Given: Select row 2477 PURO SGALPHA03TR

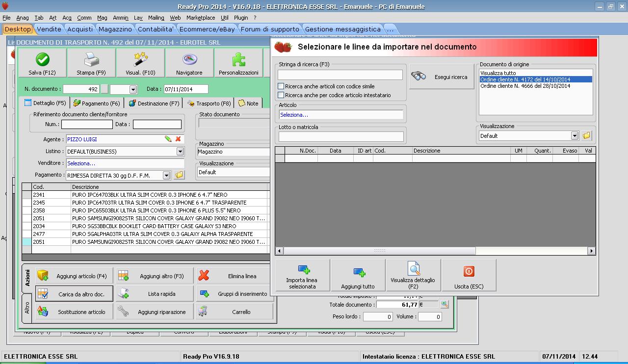Looking at the screenshot, I should (x=146, y=234).
